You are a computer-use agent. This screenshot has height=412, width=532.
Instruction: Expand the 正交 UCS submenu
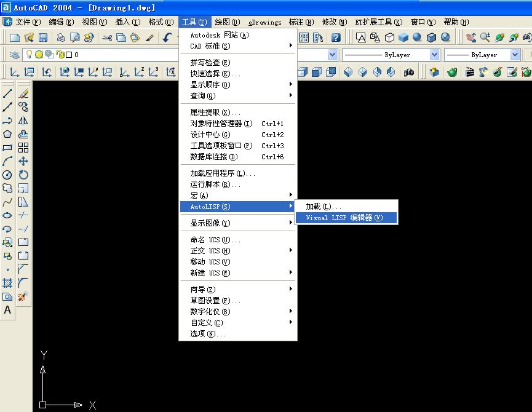pyautogui.click(x=238, y=251)
